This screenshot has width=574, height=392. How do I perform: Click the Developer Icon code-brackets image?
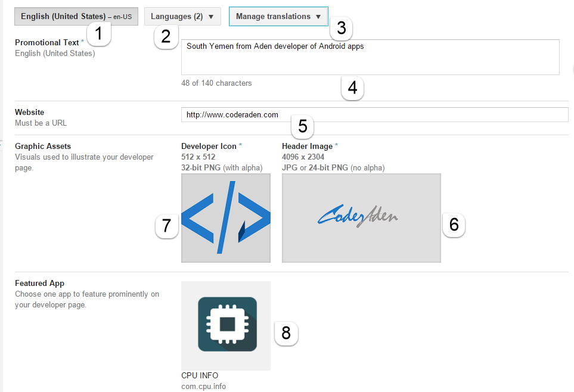coord(226,218)
